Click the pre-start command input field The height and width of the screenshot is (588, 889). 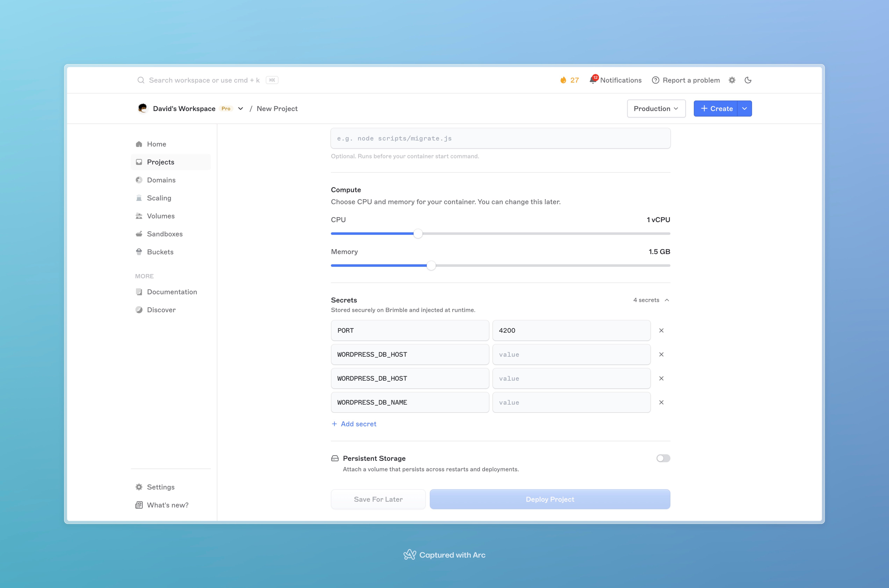coord(500,138)
